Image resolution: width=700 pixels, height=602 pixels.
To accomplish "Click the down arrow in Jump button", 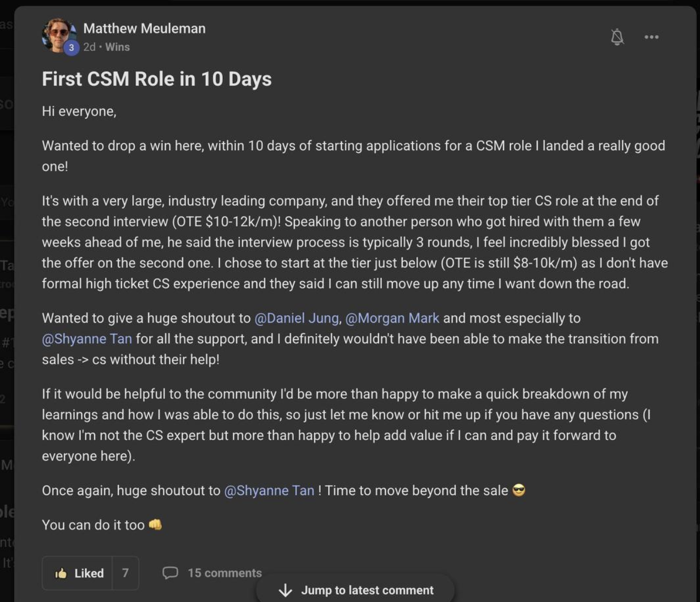I will [x=285, y=590].
